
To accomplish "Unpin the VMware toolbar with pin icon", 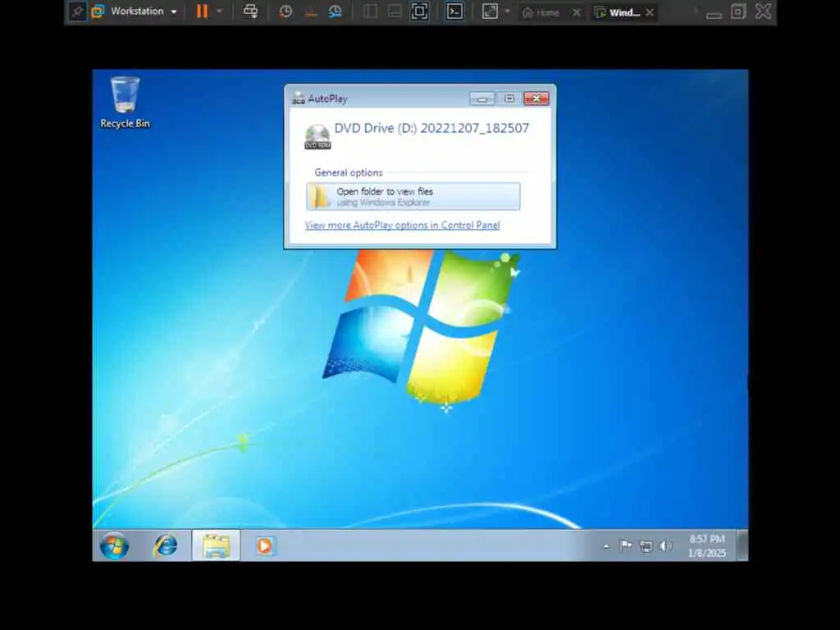I will pos(76,11).
